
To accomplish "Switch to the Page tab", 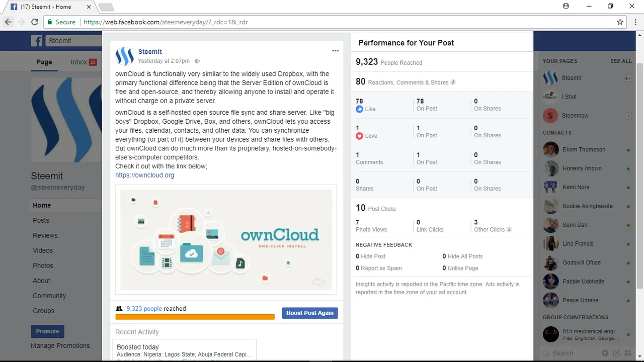I will point(44,62).
